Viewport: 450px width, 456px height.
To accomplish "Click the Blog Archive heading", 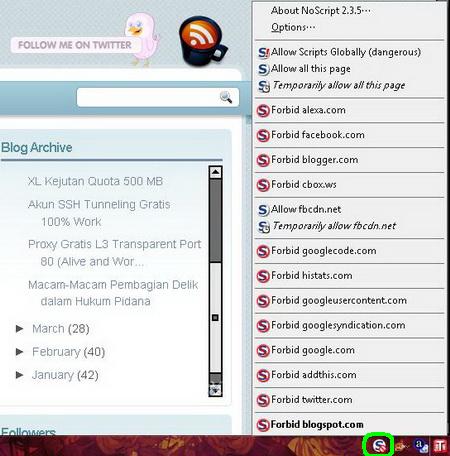I will 37,148.
